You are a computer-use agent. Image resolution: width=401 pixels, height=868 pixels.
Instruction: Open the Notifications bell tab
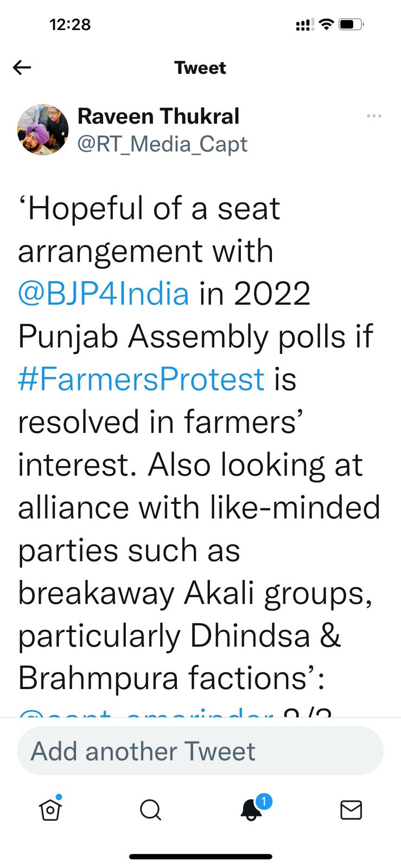click(x=251, y=810)
